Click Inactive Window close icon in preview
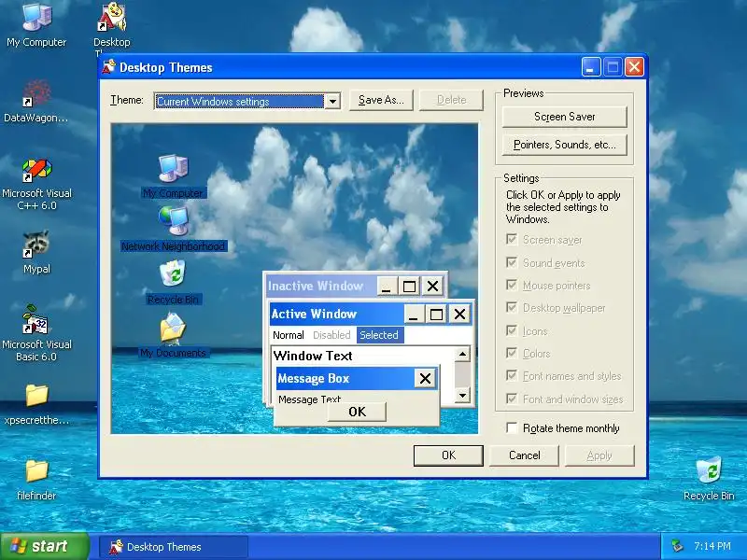 432,287
